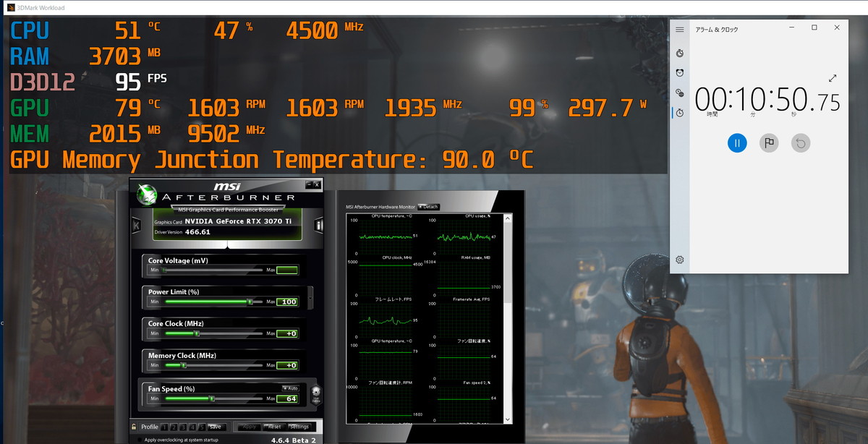Open Afterburner Settings

[x=299, y=427]
